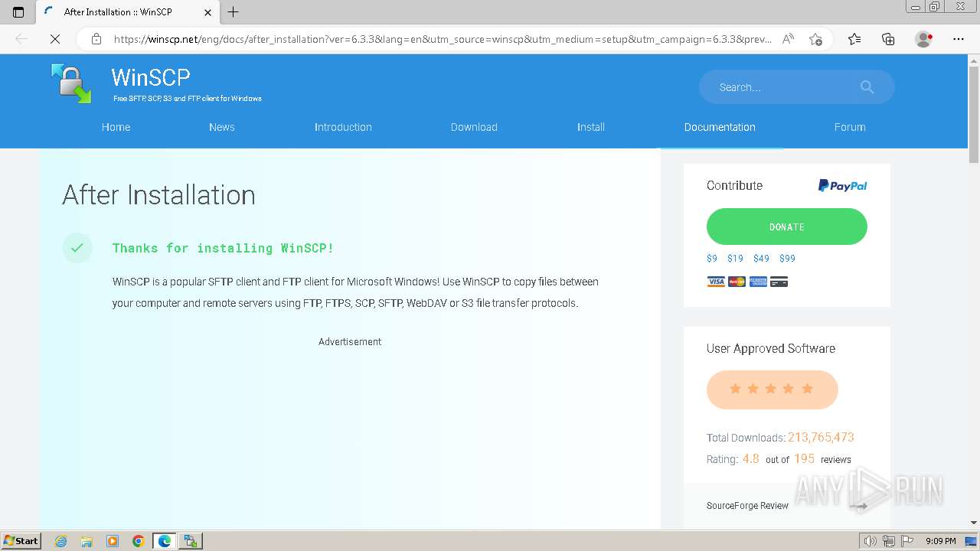Open the News nav item
Screen dimensions: 980x551
(222, 127)
